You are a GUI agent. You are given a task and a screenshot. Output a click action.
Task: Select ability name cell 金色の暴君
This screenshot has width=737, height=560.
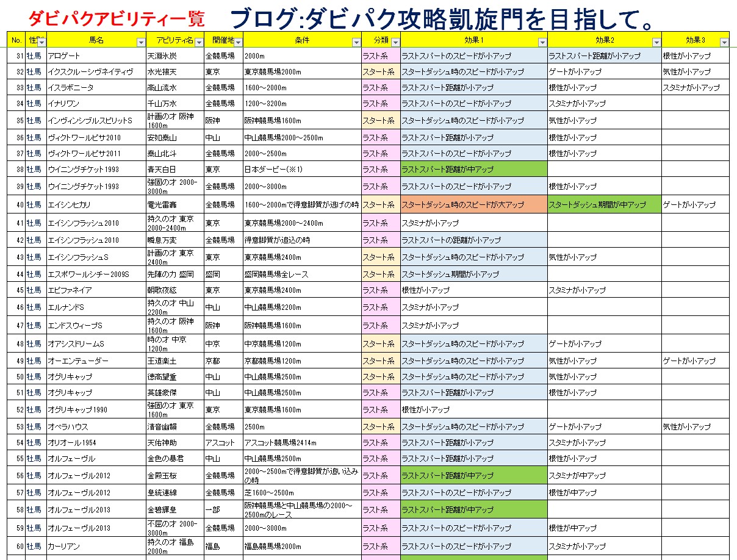[175, 458]
